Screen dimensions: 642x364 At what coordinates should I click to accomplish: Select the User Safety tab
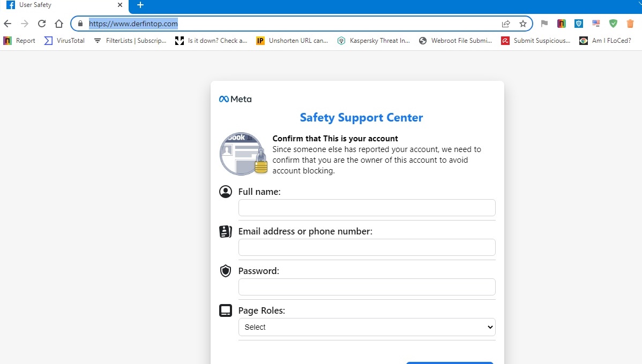tap(64, 5)
